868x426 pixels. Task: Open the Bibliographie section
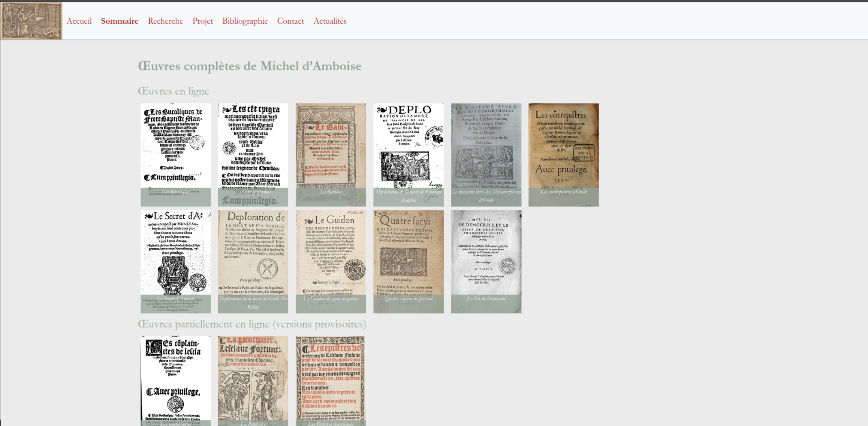245,21
